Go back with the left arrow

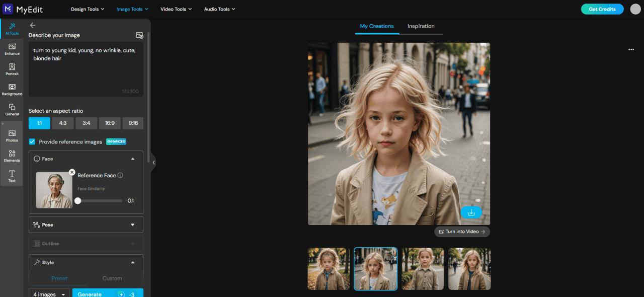(x=33, y=25)
